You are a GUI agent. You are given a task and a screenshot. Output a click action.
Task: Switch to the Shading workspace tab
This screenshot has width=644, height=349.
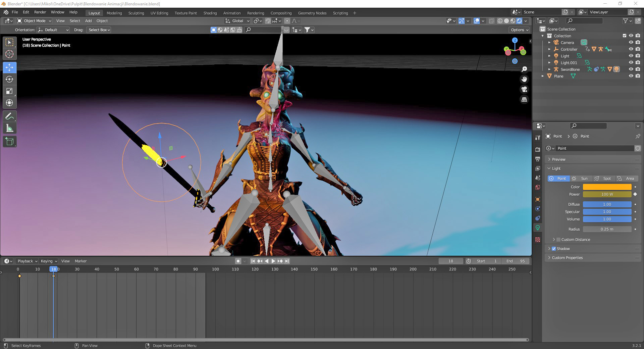[x=210, y=13]
